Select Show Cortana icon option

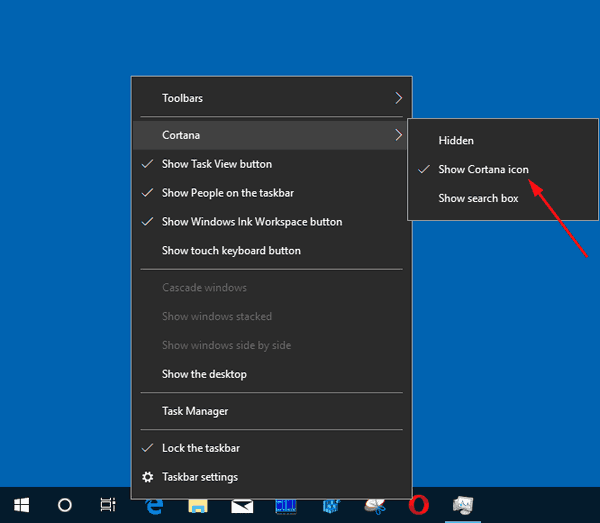503,169
